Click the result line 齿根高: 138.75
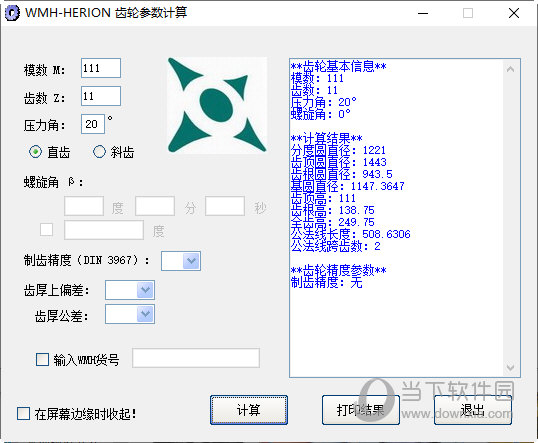The width and height of the screenshot is (538, 443). coord(332,210)
